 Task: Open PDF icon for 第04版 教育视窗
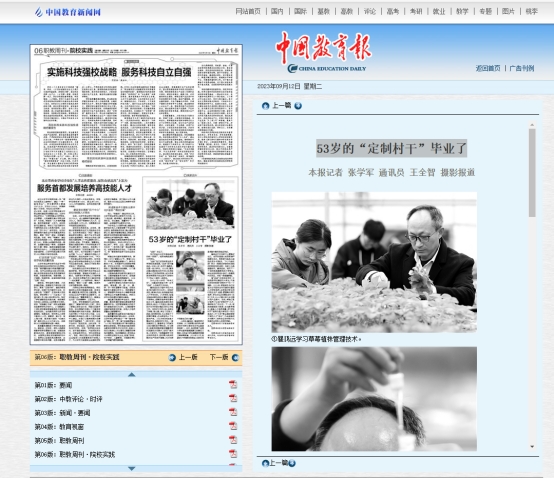pyautogui.click(x=233, y=426)
